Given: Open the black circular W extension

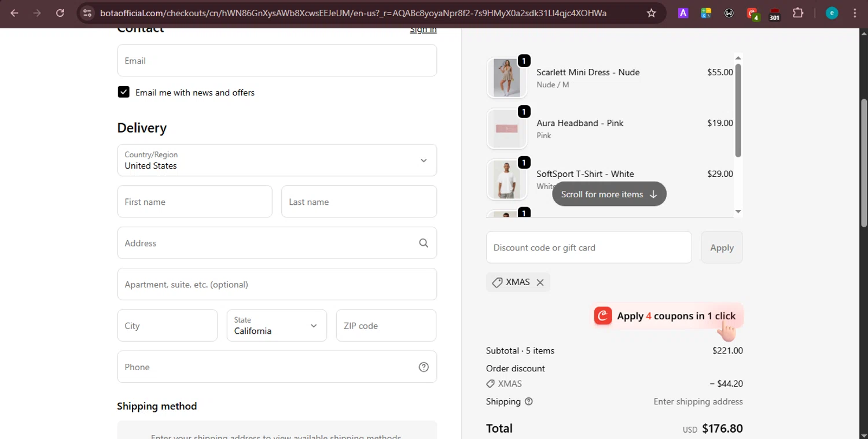Looking at the screenshot, I should pyautogui.click(x=729, y=13).
